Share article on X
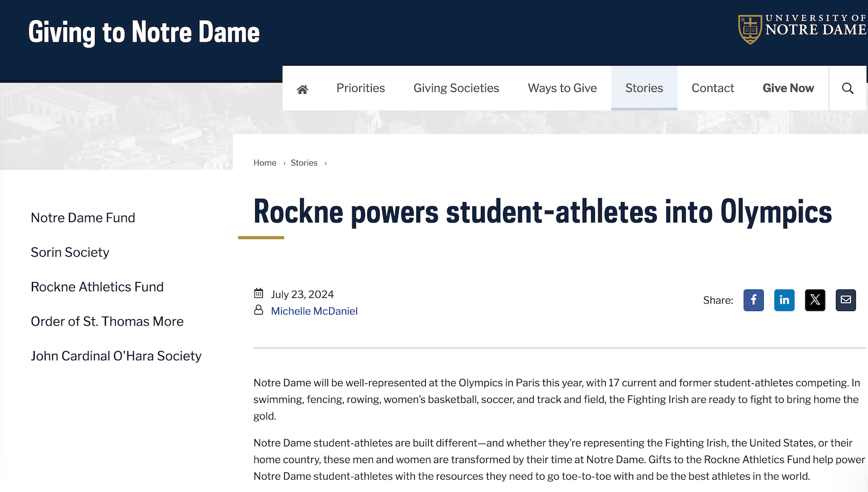This screenshot has width=868, height=492. click(815, 300)
